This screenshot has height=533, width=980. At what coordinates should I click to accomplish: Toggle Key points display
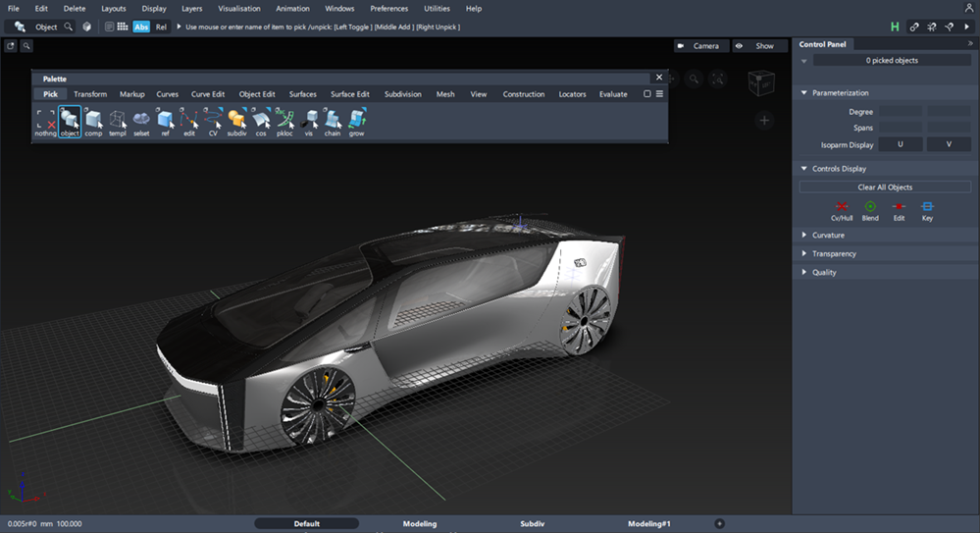coord(927,211)
